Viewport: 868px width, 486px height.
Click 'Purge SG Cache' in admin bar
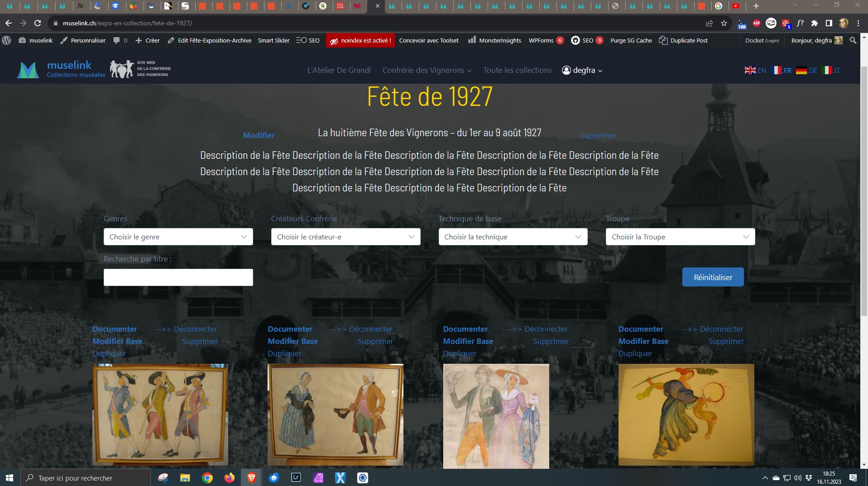tap(631, 40)
